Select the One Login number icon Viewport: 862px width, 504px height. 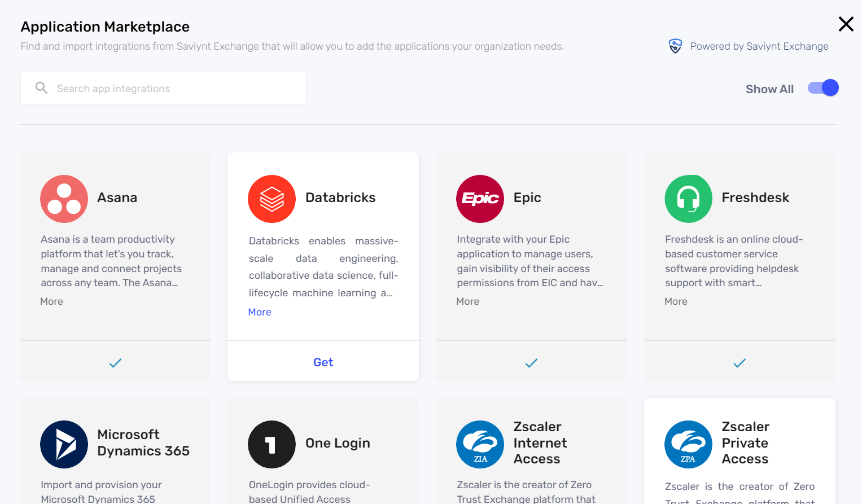click(x=272, y=444)
